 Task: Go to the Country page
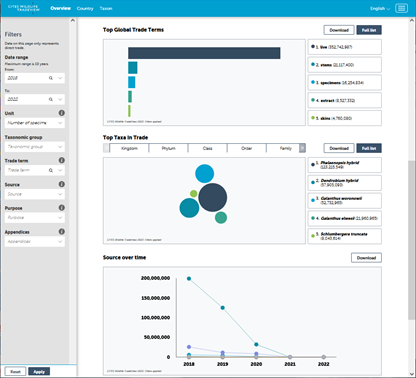(85, 8)
